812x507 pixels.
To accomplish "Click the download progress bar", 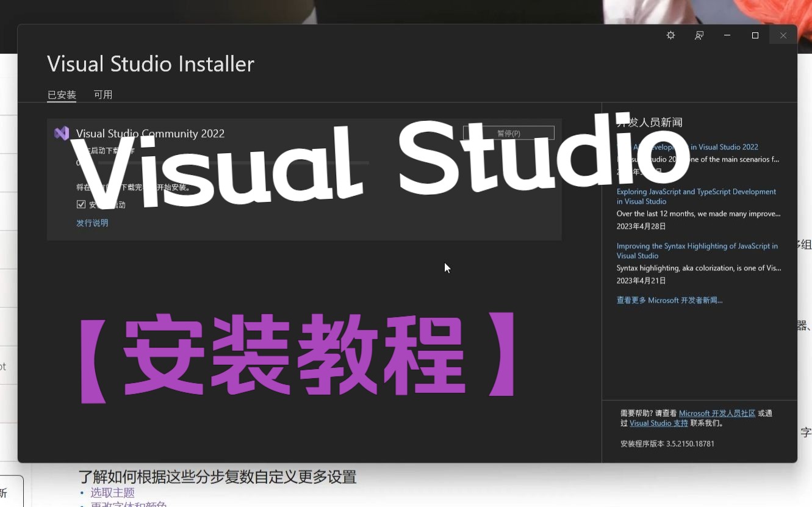I will (x=234, y=163).
